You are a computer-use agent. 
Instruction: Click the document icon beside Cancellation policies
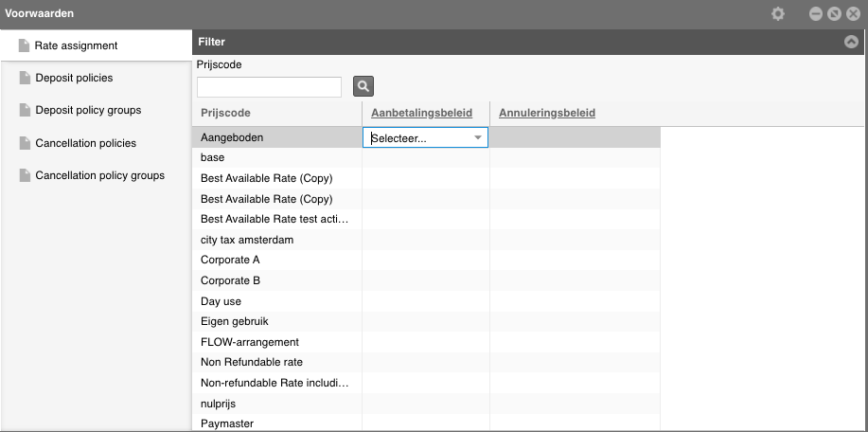coord(25,143)
